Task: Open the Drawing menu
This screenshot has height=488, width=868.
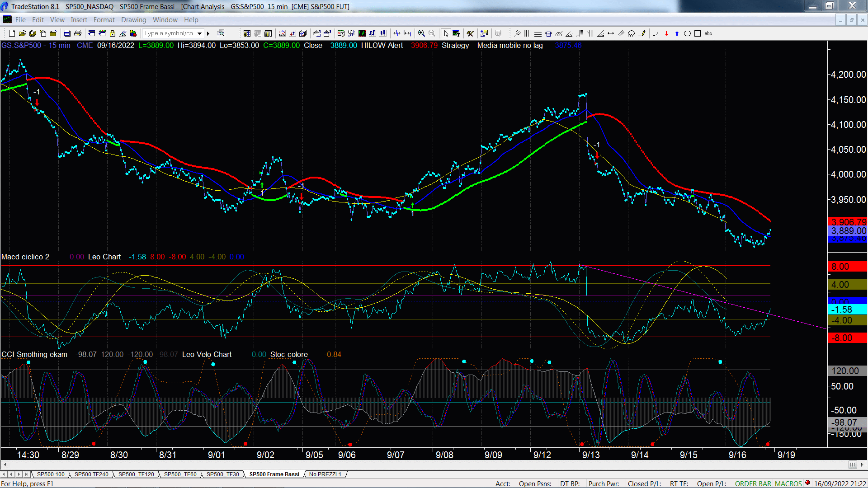Action: (x=134, y=20)
